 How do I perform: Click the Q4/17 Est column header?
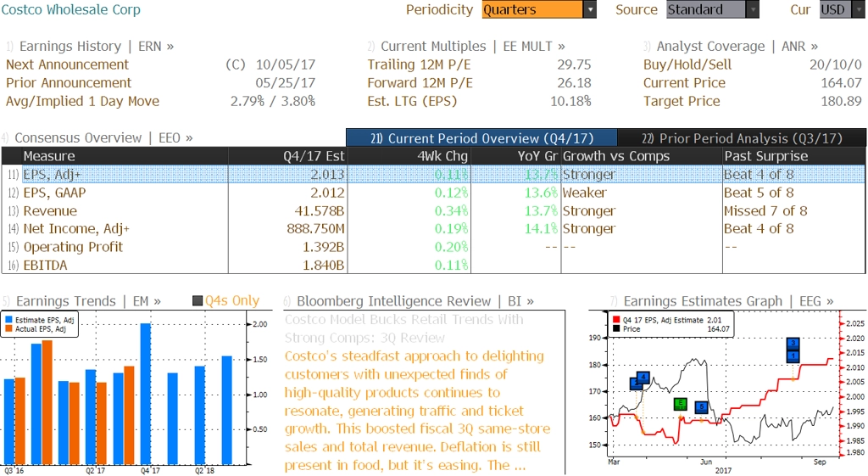tap(288, 156)
